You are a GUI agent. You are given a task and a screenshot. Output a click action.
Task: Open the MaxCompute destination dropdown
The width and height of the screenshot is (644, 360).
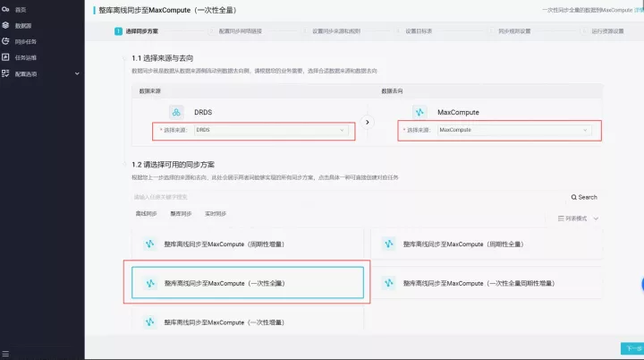514,130
